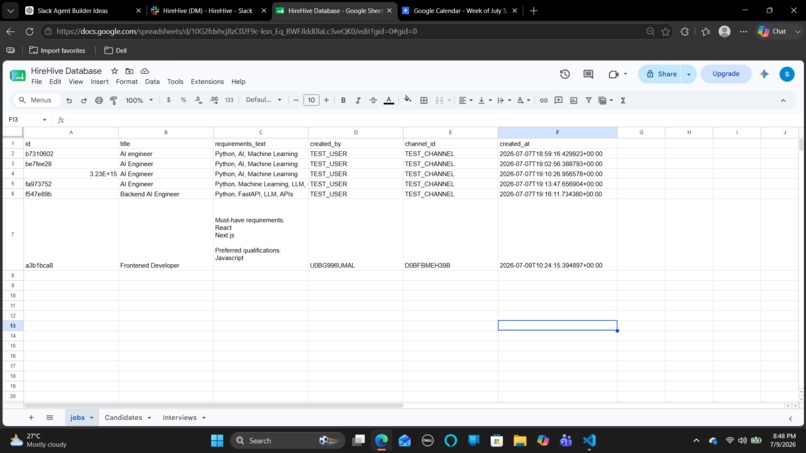Open the comments panel icon beside Share
806x453 pixels.
click(x=588, y=74)
